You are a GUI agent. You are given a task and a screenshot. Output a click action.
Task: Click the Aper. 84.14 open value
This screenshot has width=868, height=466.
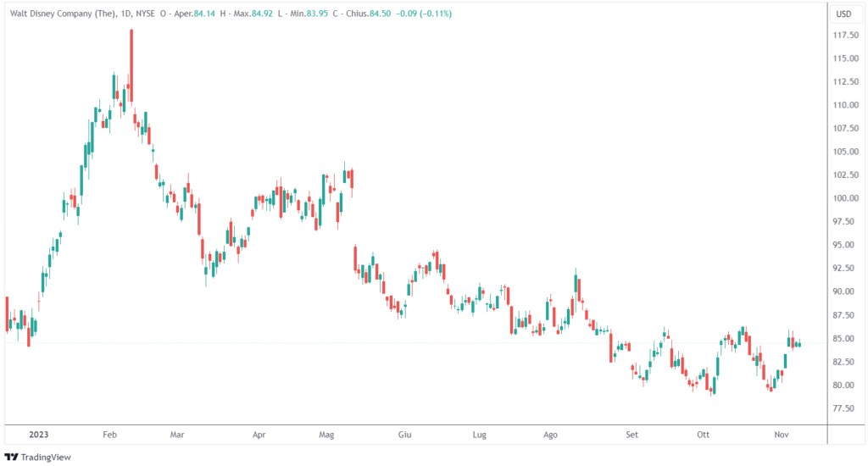click(203, 14)
